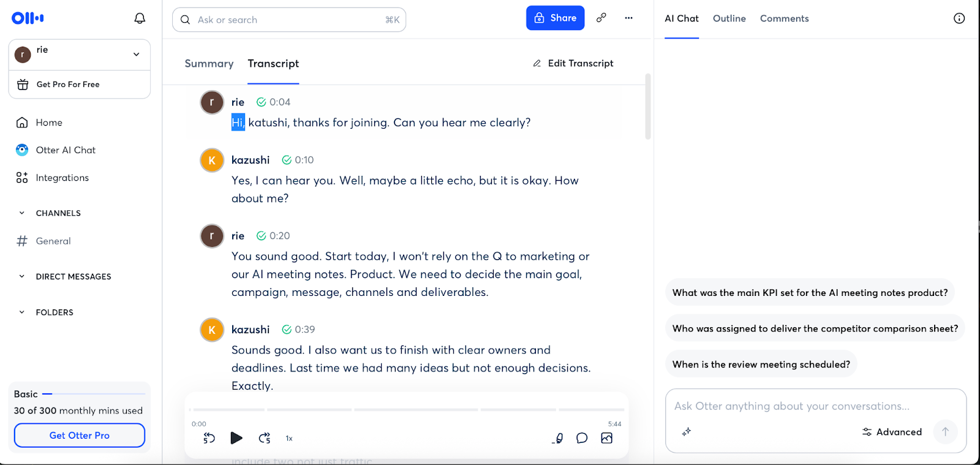Expand the rie account dropdown
The height and width of the screenshot is (465, 980).
click(136, 55)
